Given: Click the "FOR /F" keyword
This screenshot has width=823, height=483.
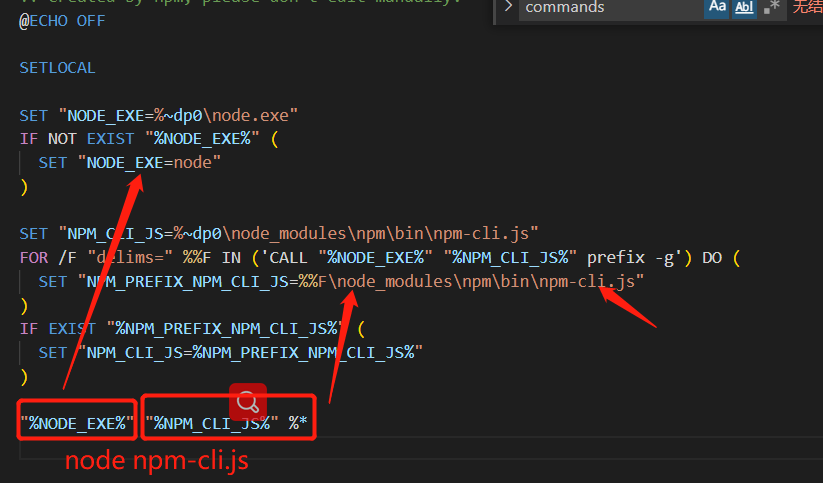Looking at the screenshot, I should click(48, 258).
